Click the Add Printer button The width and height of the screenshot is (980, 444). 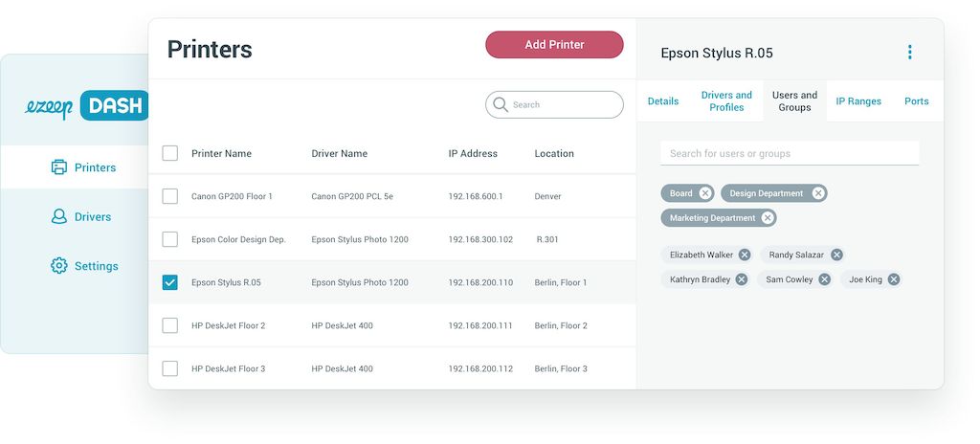[554, 44]
